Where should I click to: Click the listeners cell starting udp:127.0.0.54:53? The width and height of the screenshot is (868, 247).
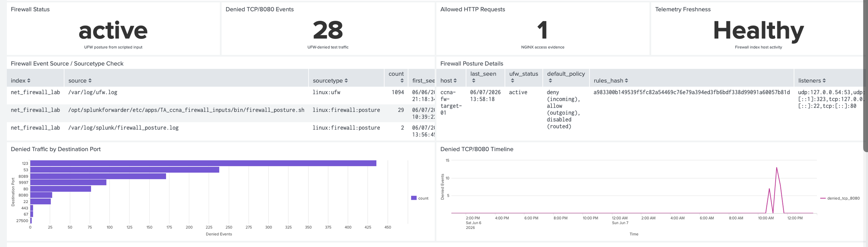tap(830, 99)
